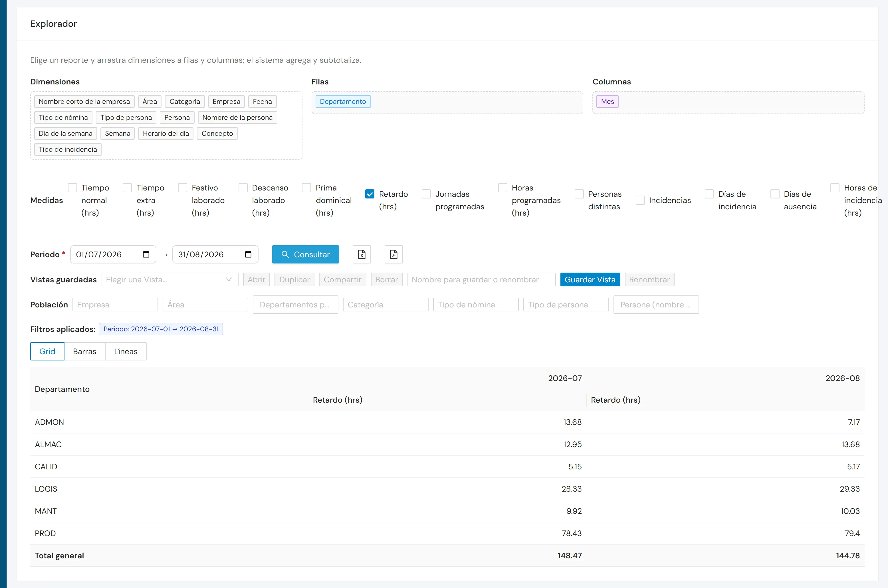Tick Personas distintas checkbox
The width and height of the screenshot is (888, 588).
pos(579,194)
